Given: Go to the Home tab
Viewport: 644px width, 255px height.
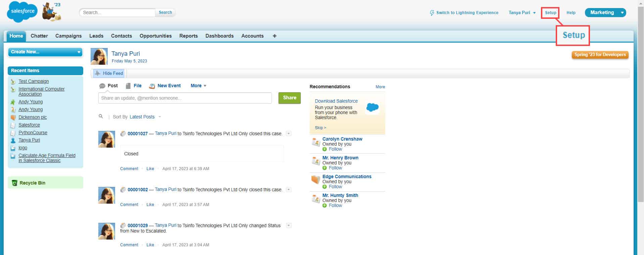Looking at the screenshot, I should click(16, 36).
